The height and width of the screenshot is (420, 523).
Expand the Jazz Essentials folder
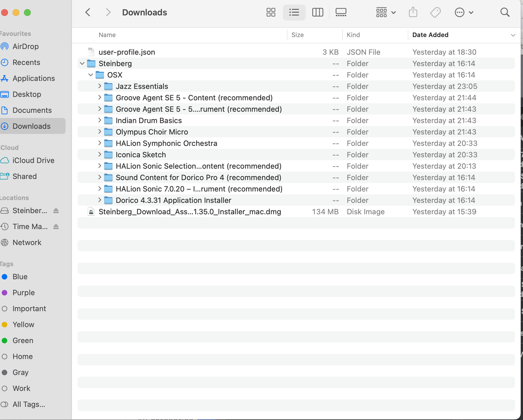[x=100, y=86]
